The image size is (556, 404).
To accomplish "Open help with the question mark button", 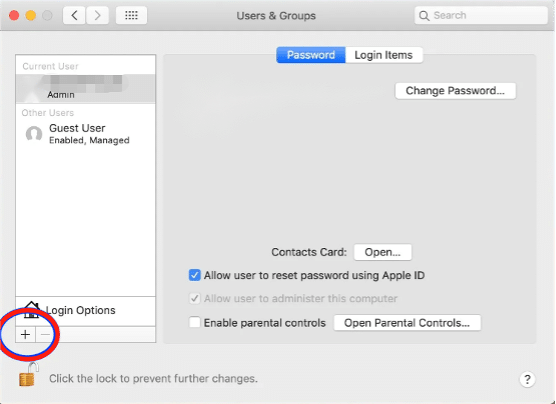I will click(527, 379).
